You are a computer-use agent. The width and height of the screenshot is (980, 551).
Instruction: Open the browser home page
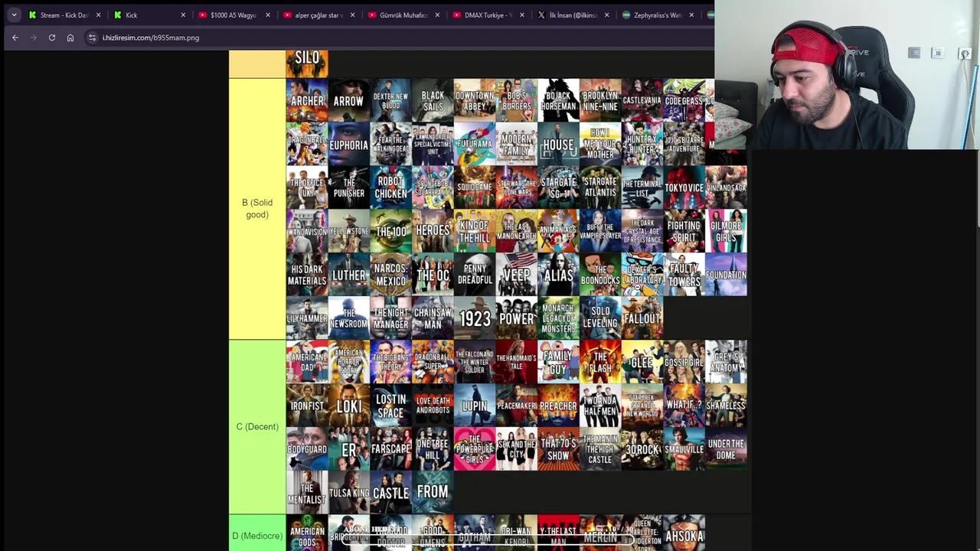70,37
